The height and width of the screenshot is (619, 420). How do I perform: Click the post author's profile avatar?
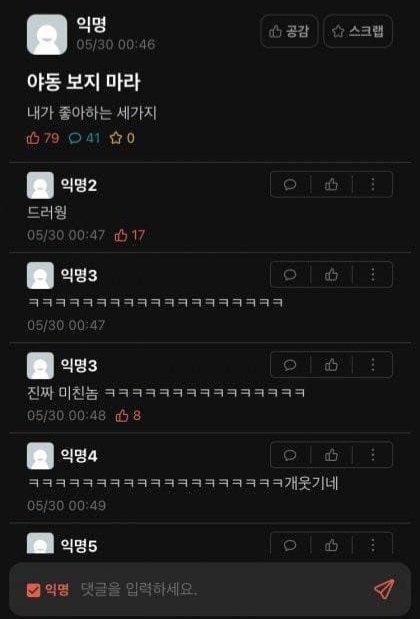tap(47, 35)
